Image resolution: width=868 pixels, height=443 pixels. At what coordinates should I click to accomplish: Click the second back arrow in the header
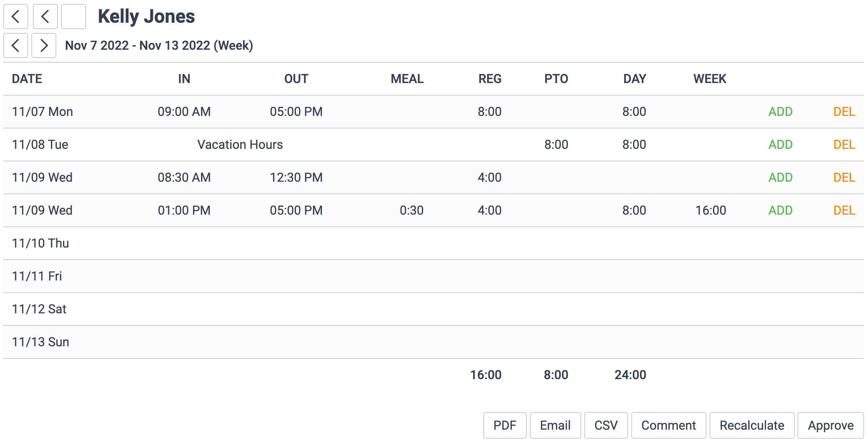coord(45,16)
